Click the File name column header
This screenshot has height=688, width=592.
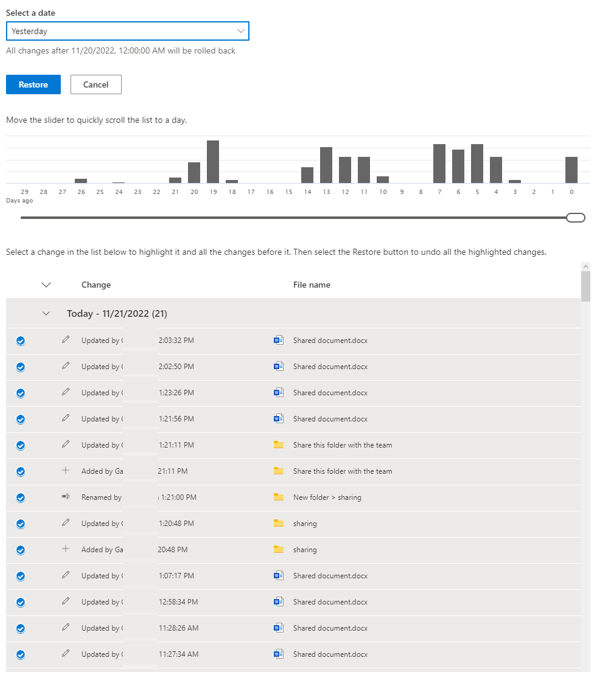312,285
